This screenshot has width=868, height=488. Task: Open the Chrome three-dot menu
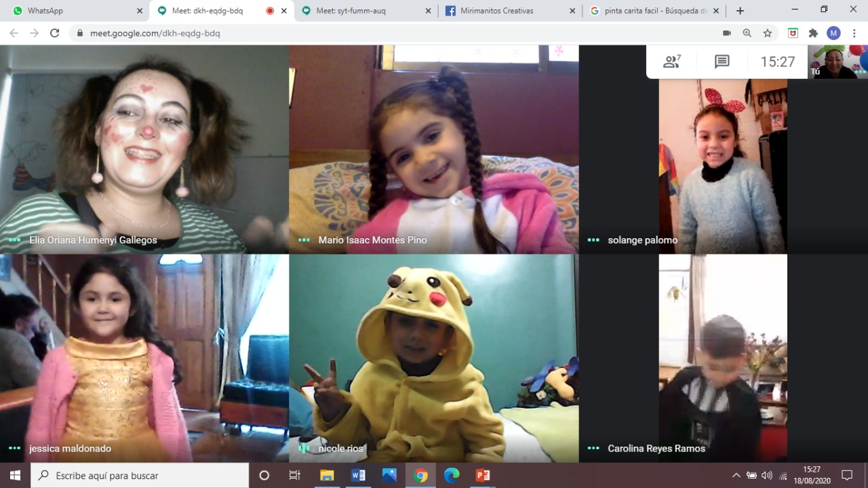point(854,33)
